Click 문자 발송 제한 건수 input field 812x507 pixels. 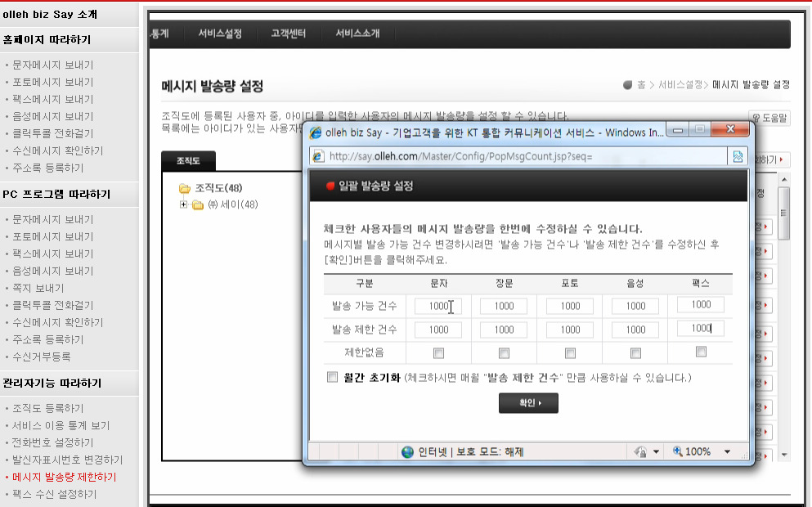(438, 330)
